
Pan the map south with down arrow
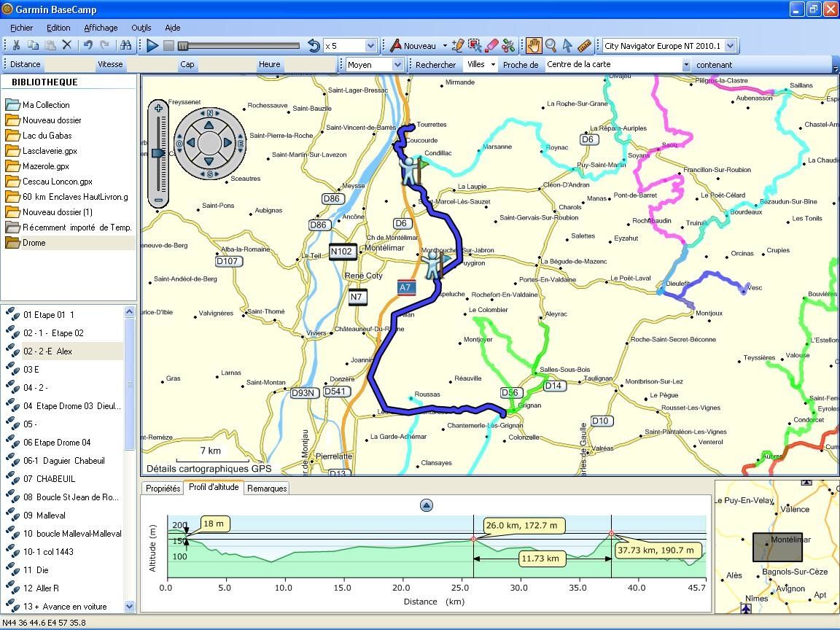[209, 160]
